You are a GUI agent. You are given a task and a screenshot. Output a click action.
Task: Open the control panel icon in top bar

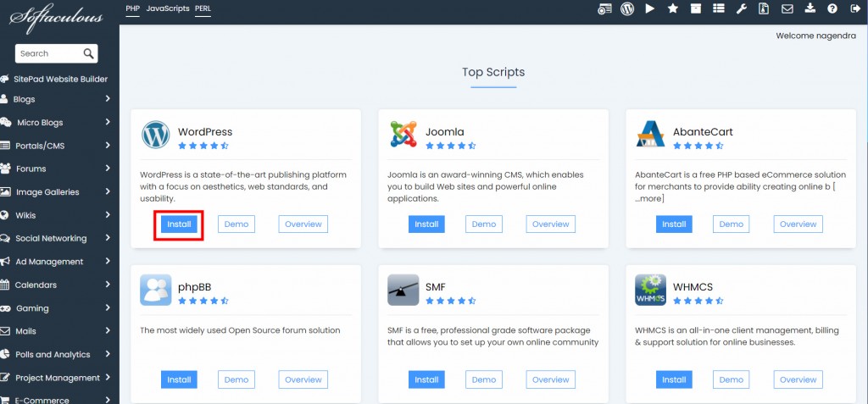(x=604, y=8)
